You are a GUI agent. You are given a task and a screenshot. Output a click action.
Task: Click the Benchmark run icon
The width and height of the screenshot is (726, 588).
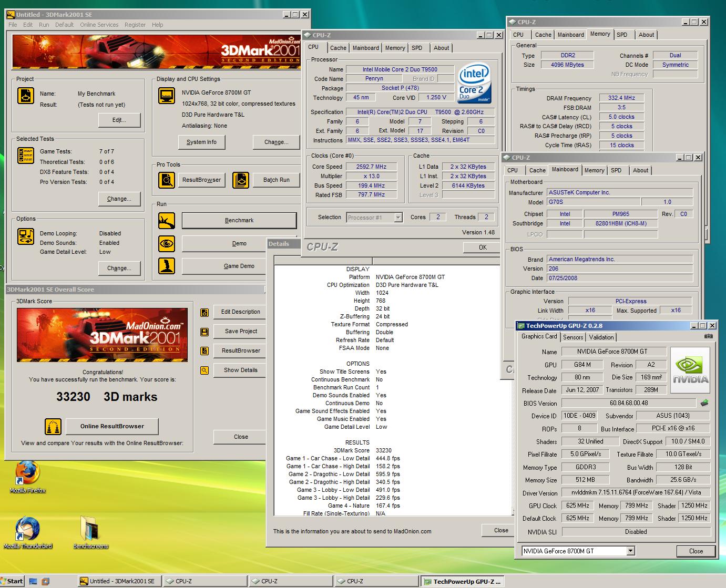[167, 221]
